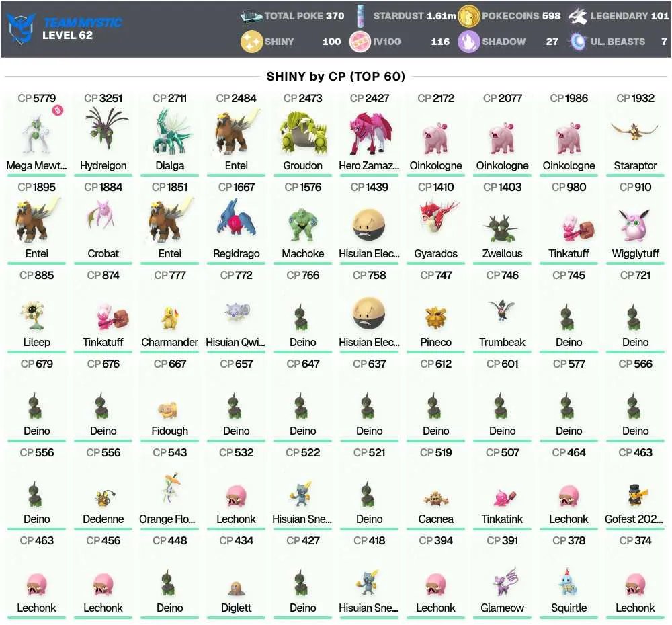Click the yellow Shiny sparkle icon
672x625 pixels.
[x=251, y=42]
